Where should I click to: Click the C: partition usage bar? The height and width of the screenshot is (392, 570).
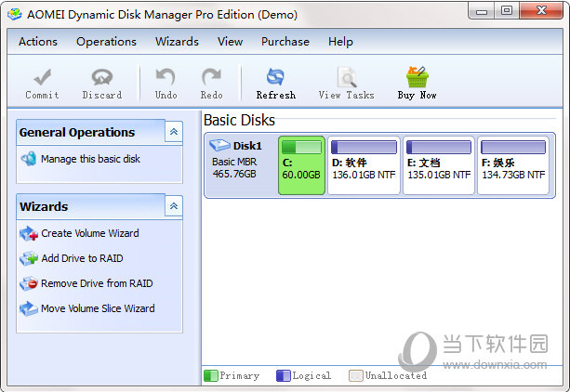[x=301, y=147]
